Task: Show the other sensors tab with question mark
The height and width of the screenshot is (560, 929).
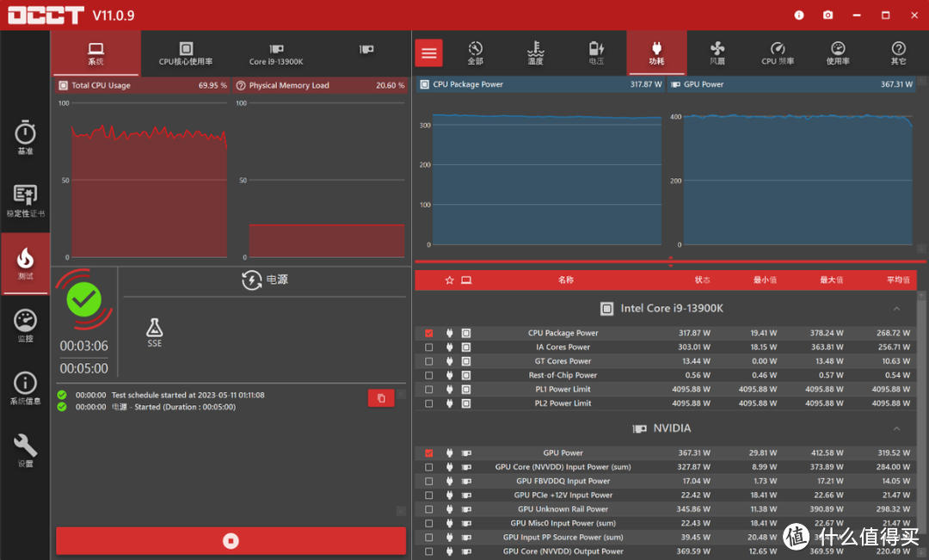Action: (x=898, y=53)
